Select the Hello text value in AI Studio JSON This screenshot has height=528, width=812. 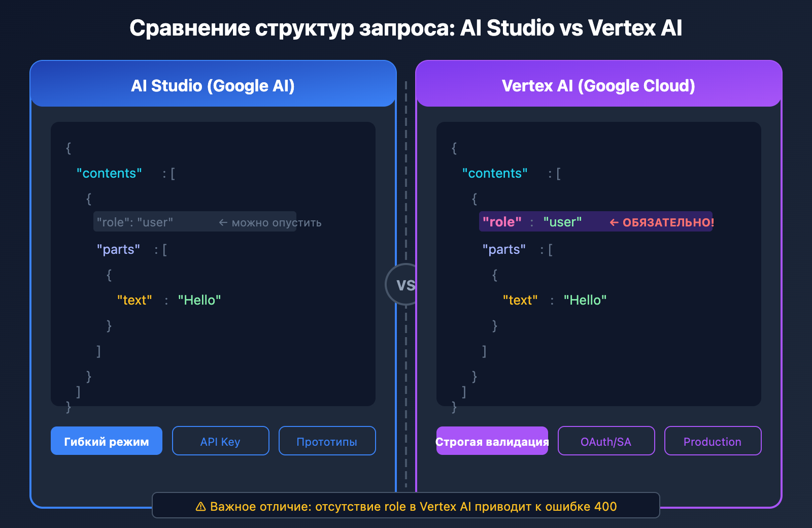(199, 300)
